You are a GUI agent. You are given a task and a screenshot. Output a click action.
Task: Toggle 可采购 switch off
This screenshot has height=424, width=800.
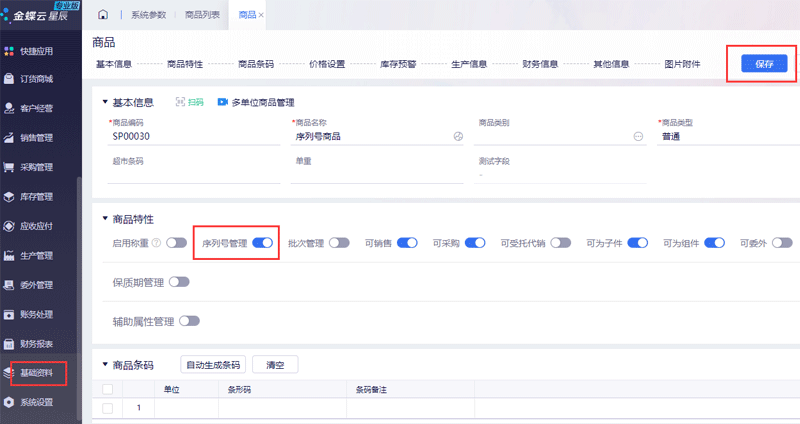point(475,243)
